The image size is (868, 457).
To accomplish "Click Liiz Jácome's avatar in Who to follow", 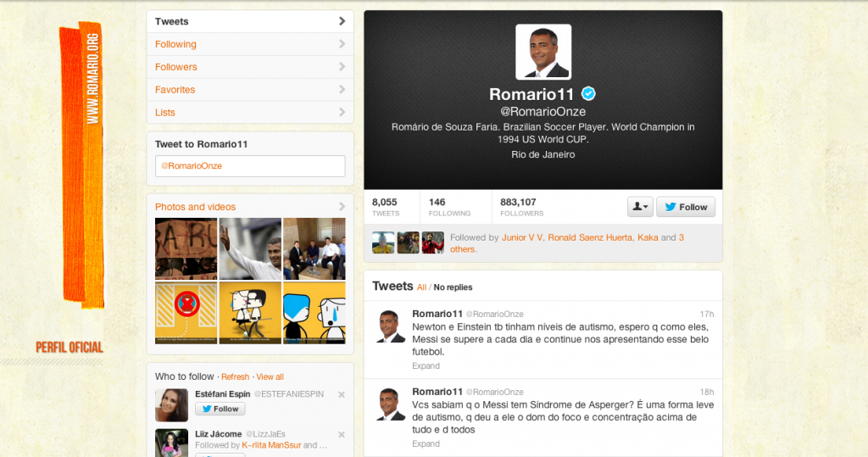I will click(171, 443).
